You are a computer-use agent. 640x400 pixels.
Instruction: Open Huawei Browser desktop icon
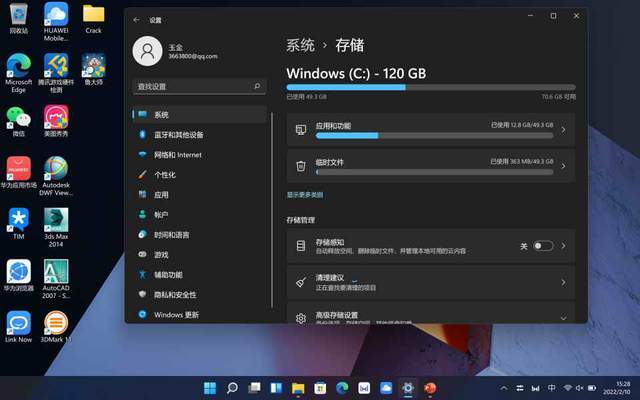point(18,275)
